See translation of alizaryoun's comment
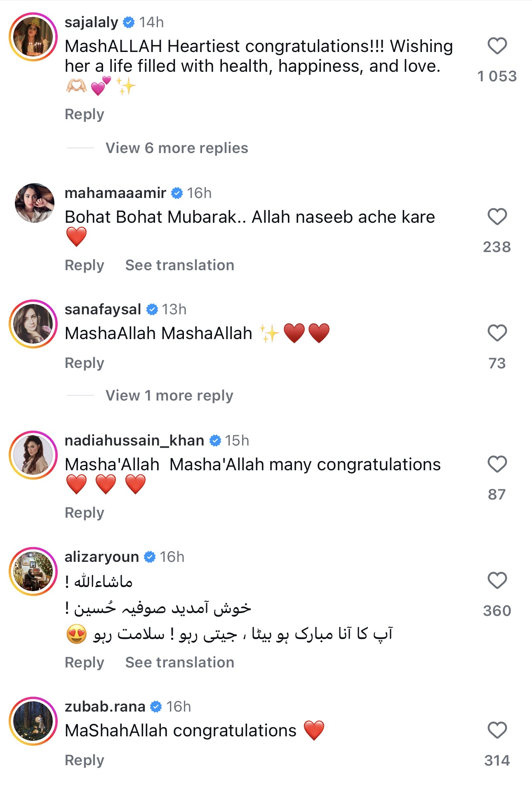 click(x=179, y=662)
